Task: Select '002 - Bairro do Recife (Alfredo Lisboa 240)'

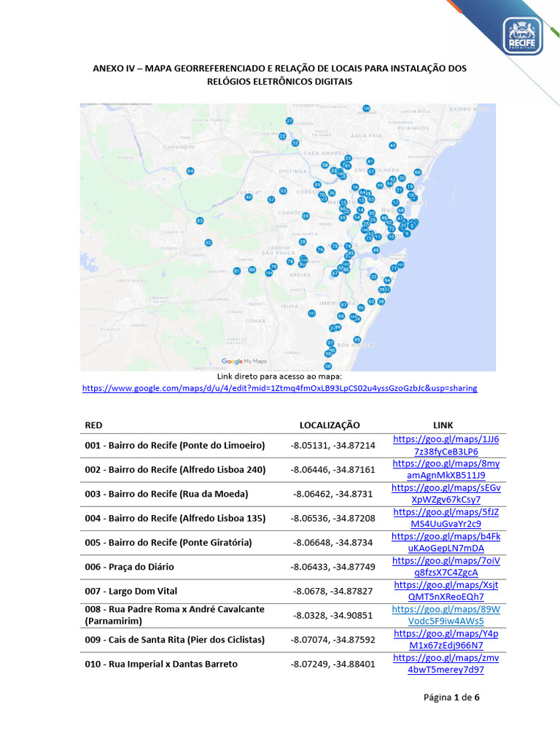Action: click(x=175, y=469)
